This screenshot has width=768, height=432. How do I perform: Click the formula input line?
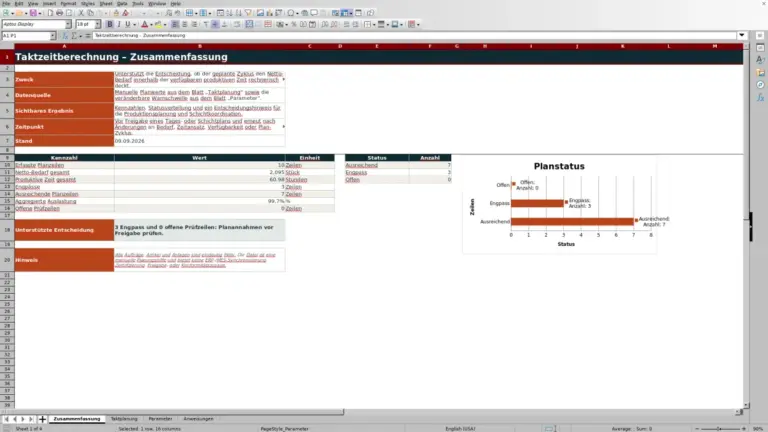click(x=414, y=35)
